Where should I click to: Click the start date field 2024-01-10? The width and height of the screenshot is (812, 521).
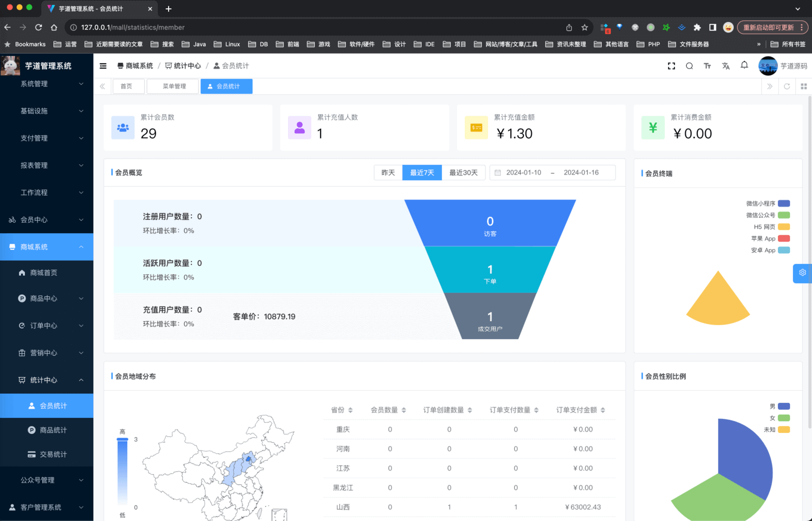[524, 173]
